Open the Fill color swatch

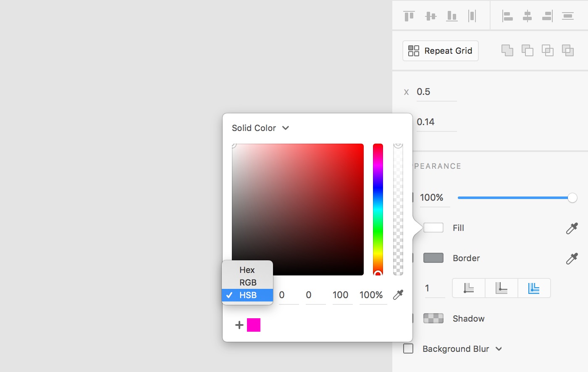point(433,228)
